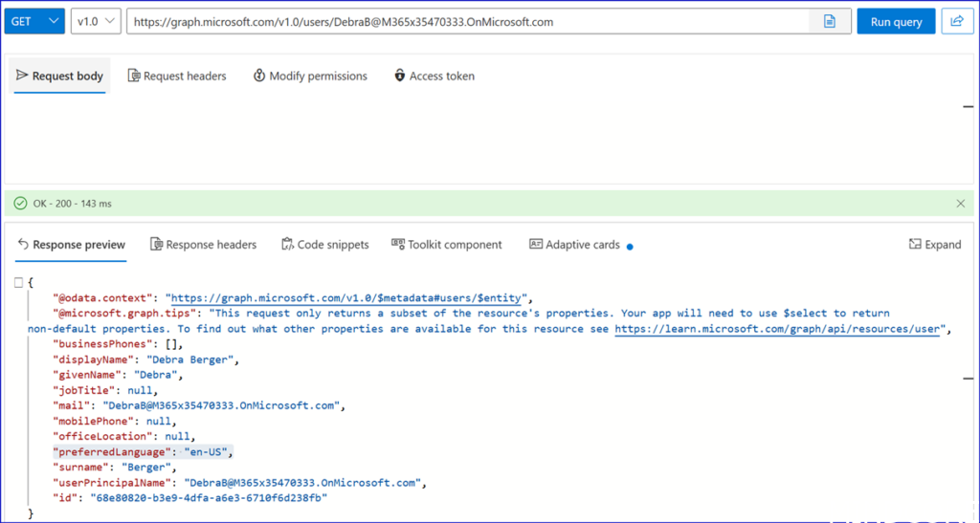Open the Toolkit component tab
The width and height of the screenshot is (980, 523).
tap(446, 245)
